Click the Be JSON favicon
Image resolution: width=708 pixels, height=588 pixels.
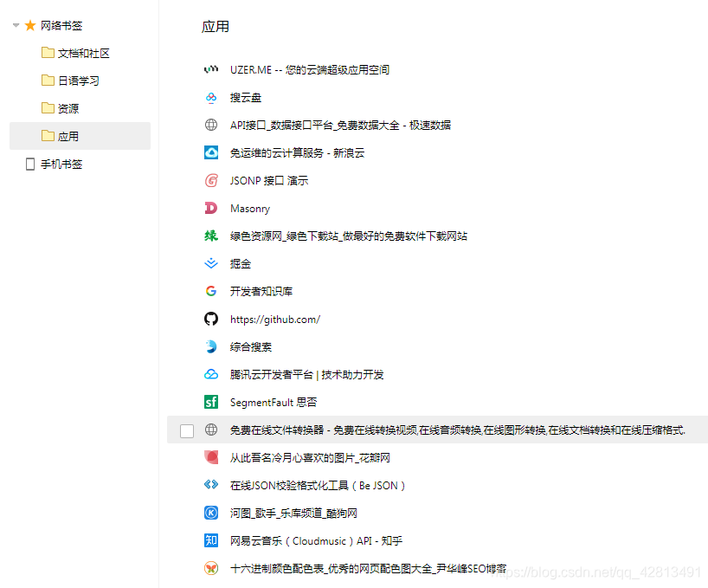click(211, 485)
